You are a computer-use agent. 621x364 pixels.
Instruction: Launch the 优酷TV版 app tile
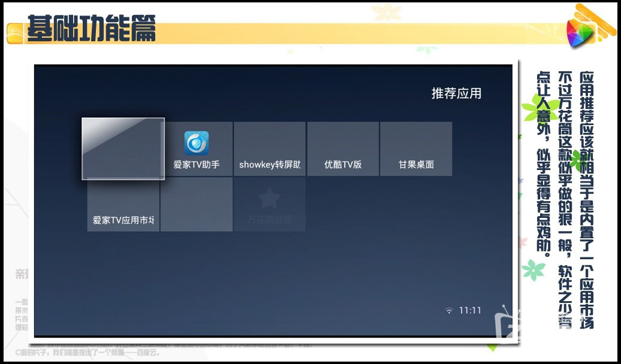point(343,149)
